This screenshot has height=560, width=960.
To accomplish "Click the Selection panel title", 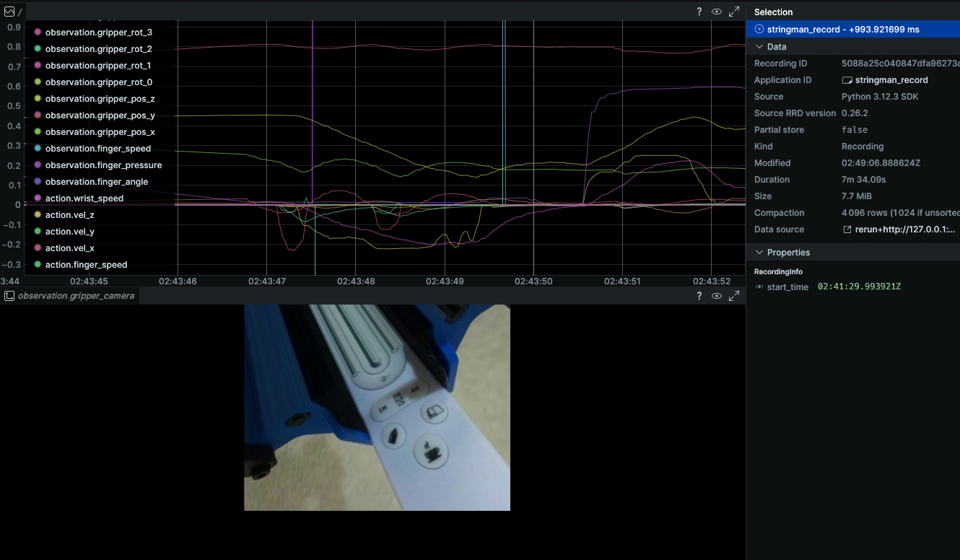I will (x=773, y=12).
